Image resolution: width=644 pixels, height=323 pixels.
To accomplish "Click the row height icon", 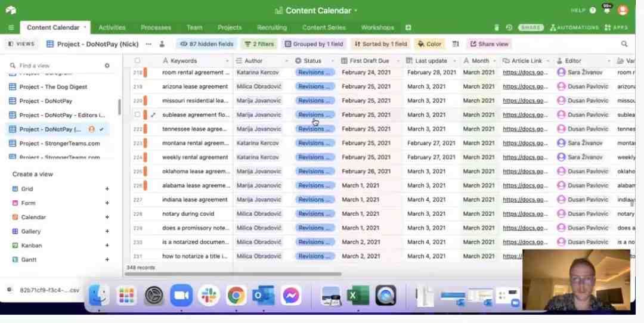I will [456, 44].
